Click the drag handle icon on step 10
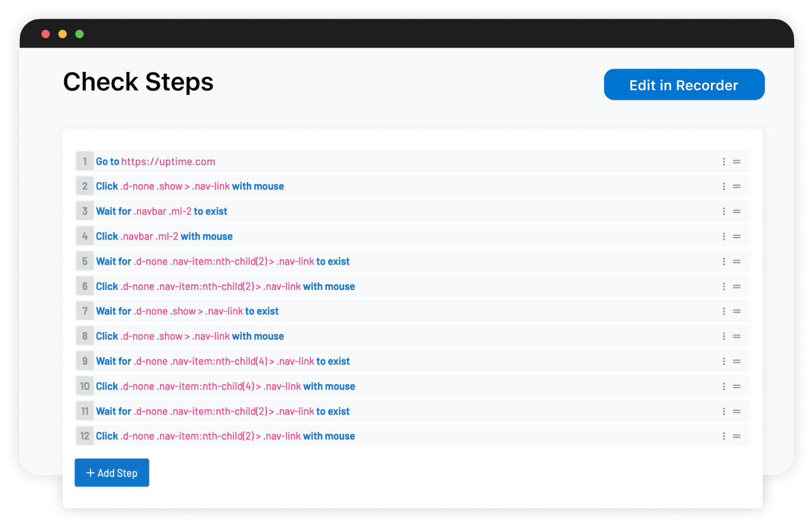This screenshot has height=526, width=812. point(736,386)
